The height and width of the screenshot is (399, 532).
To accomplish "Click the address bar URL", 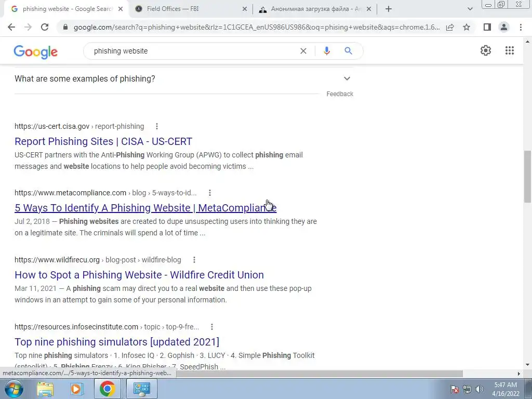I will tap(257, 27).
